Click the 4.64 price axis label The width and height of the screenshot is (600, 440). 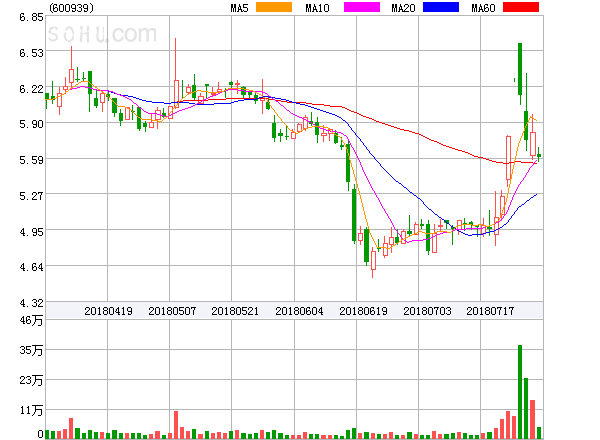click(31, 267)
